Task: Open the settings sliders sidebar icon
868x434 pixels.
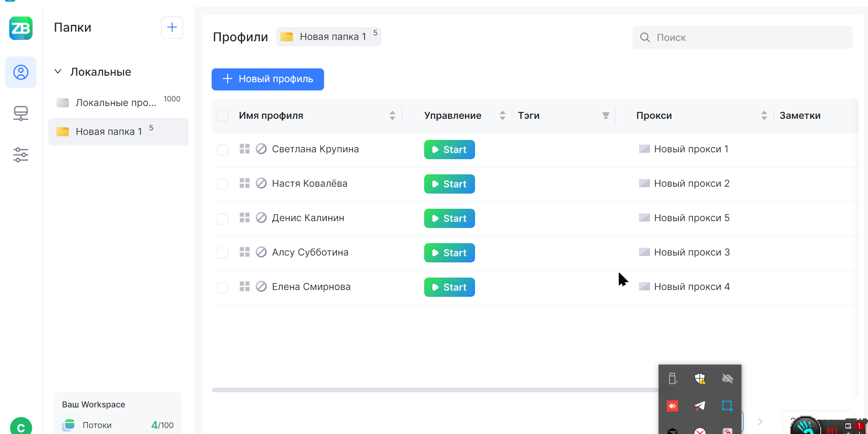Action: 21,155
